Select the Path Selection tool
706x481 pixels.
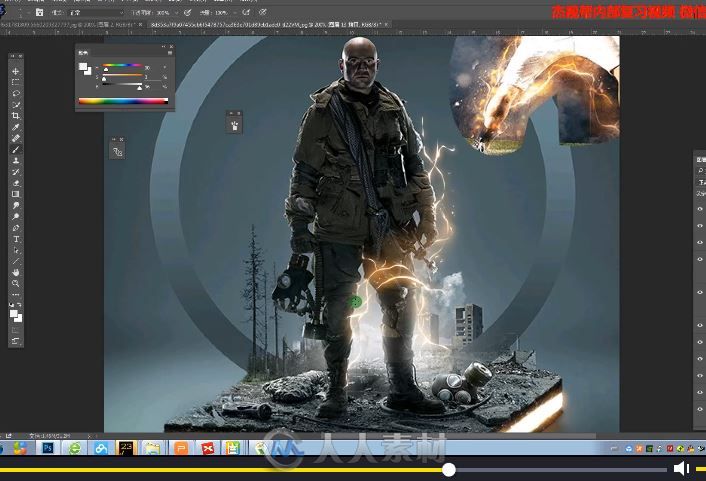pyautogui.click(x=16, y=250)
